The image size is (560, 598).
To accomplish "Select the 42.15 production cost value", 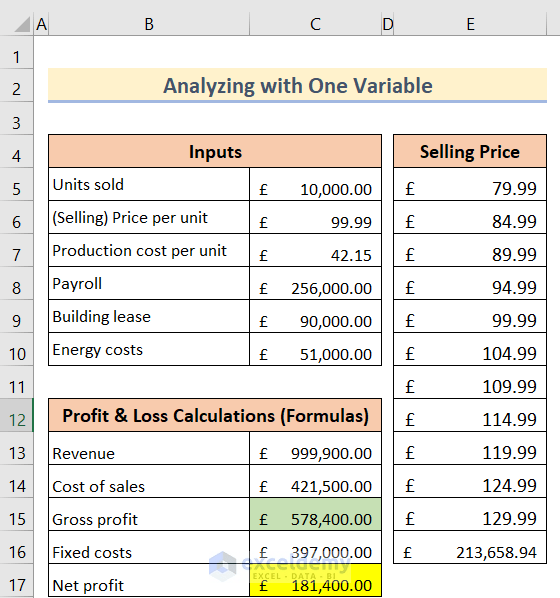I will point(315,250).
